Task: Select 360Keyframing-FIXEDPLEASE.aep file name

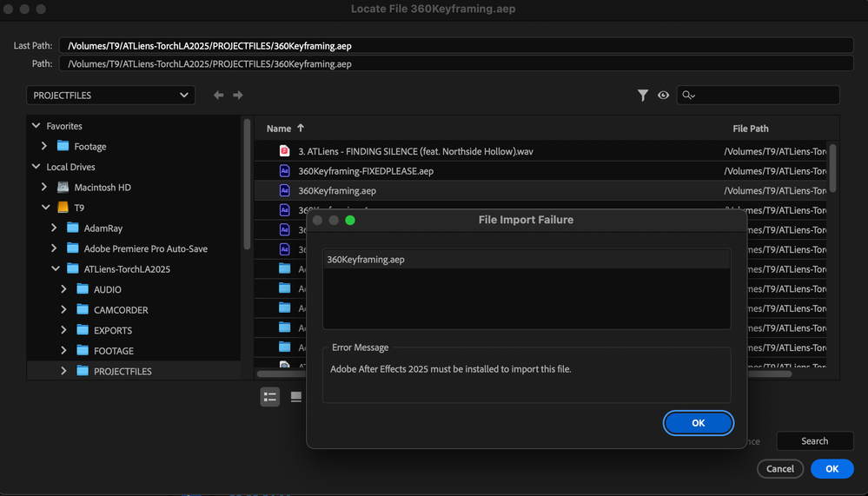Action: [366, 171]
